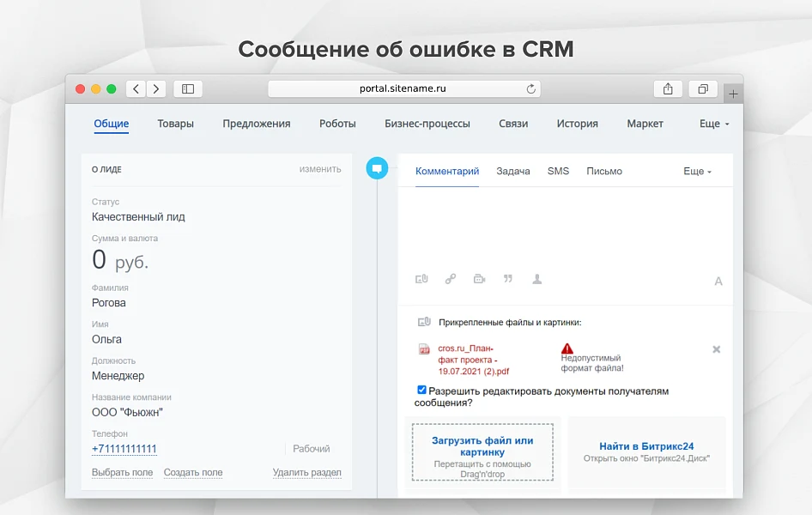Image resolution: width=812 pixels, height=515 pixels.
Task: Click the company name 'ООО "Фьюжн"'
Action: coord(127,413)
